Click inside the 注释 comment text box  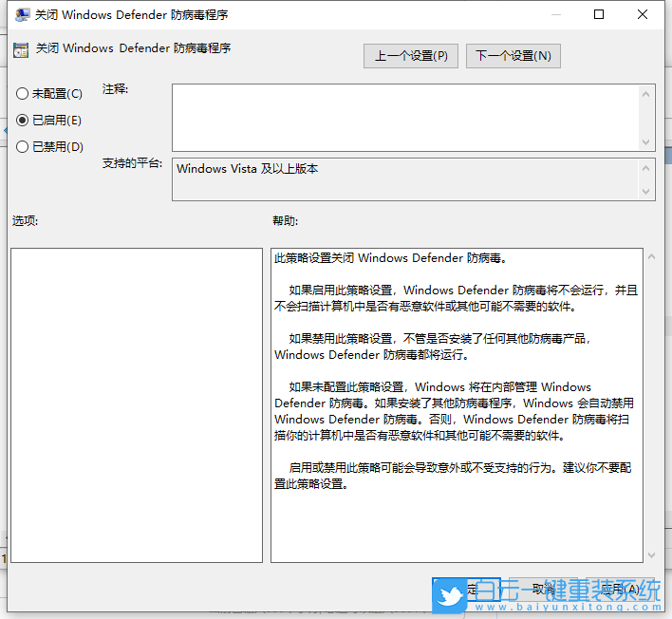[405, 118]
